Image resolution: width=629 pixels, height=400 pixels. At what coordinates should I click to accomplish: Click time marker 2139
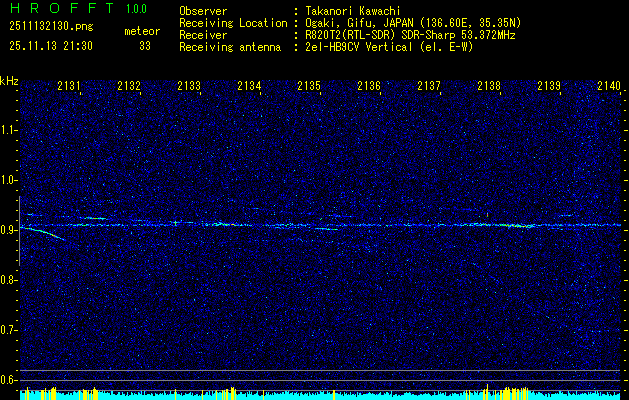pos(549,85)
